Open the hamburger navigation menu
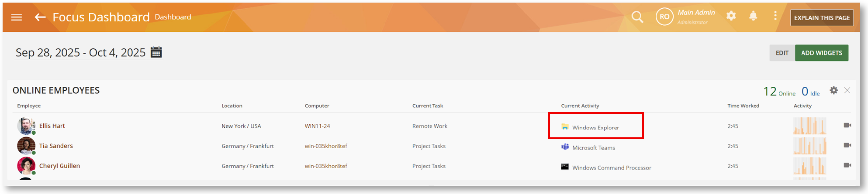This screenshot has height=194, width=868. pos(17,17)
